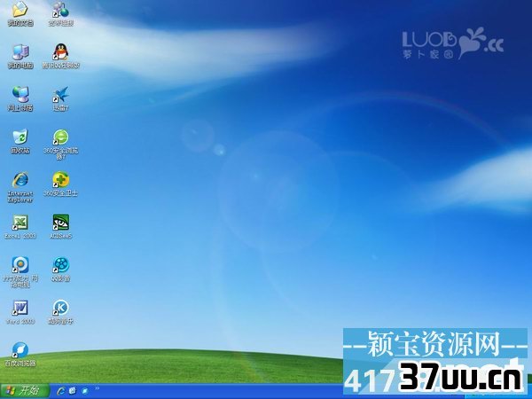Screen dimensions: 532x399
Task: Open the QQ Player film reel icon
Action: pyautogui.click(x=60, y=265)
